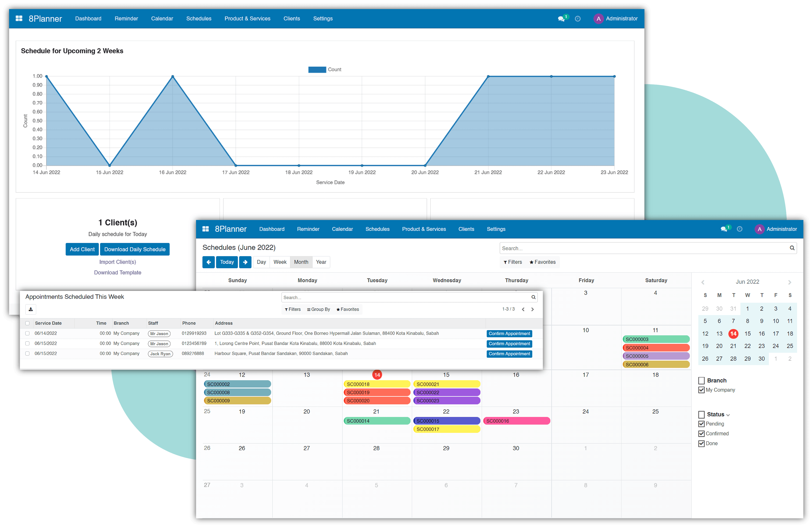Go to next month with right arrow button
This screenshot has width=812, height=527.
coord(245,262)
